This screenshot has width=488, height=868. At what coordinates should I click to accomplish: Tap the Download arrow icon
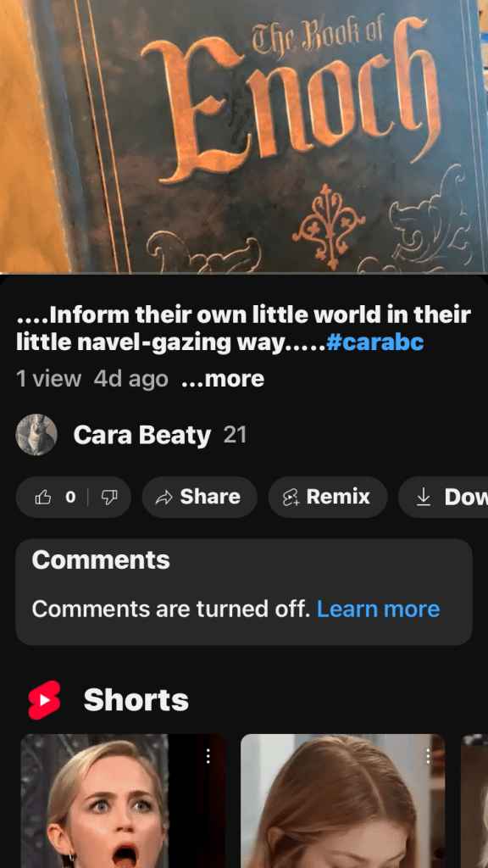pos(424,497)
